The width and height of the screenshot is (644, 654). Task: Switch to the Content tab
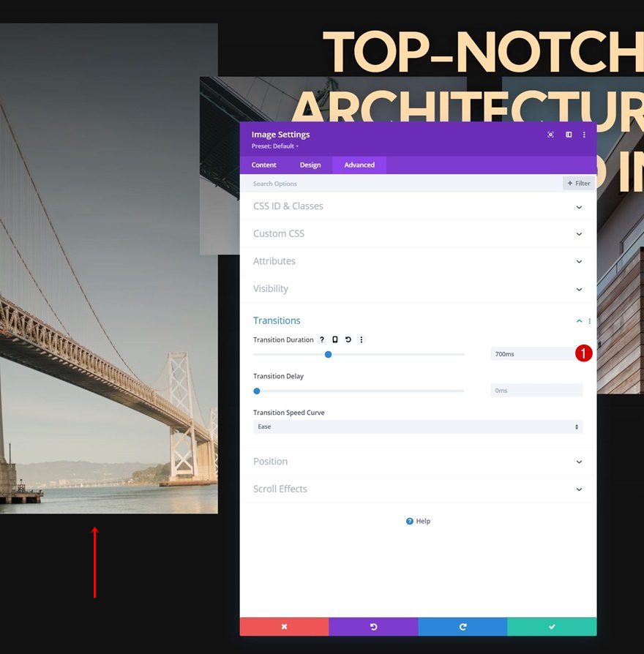tap(263, 165)
